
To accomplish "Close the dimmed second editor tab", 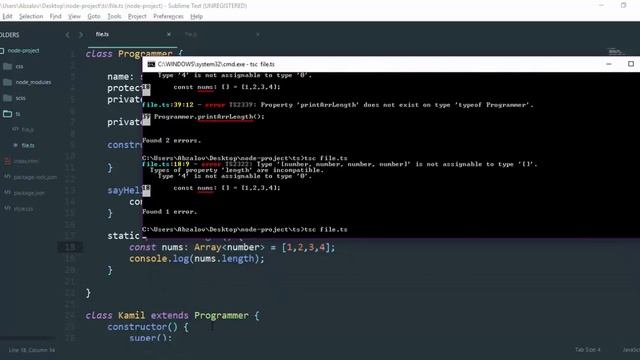I will click(258, 35).
